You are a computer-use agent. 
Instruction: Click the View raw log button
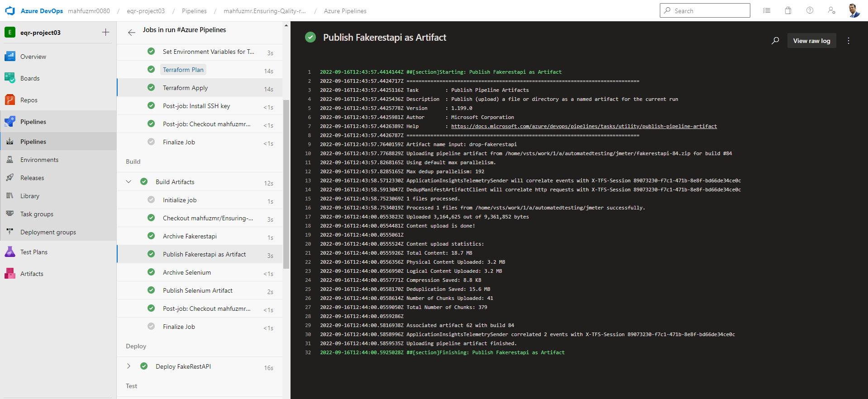pyautogui.click(x=811, y=41)
